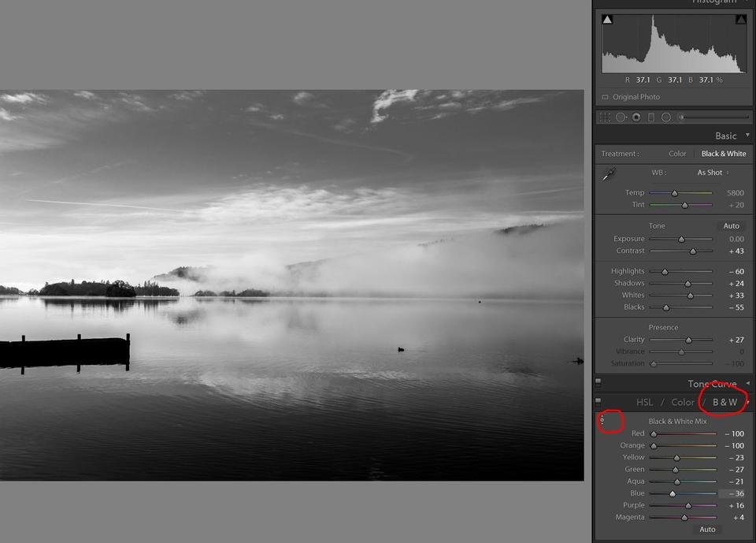This screenshot has height=543, width=756.
Task: Select the Highlights value -60
Action: [x=736, y=271]
